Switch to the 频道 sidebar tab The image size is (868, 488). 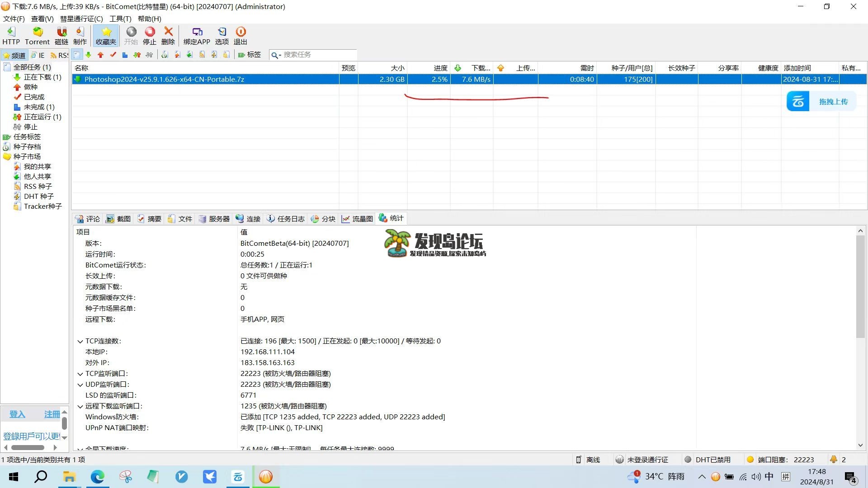[14, 55]
